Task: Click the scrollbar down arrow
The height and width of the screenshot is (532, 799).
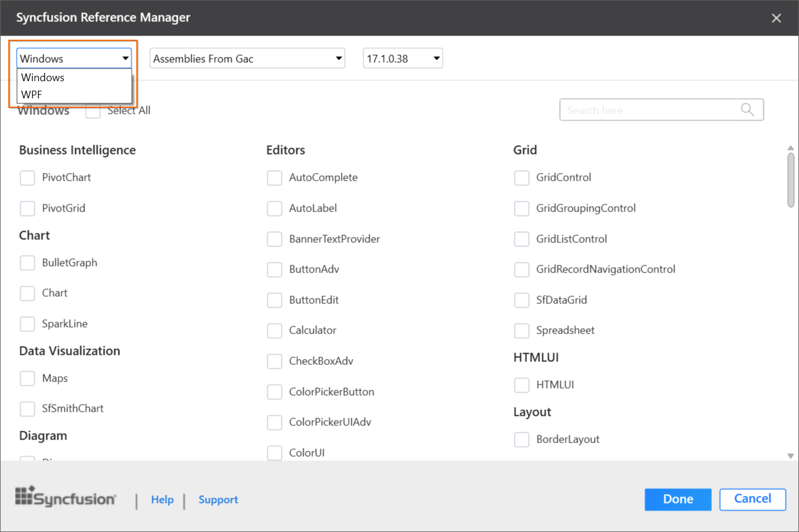Action: point(791,456)
